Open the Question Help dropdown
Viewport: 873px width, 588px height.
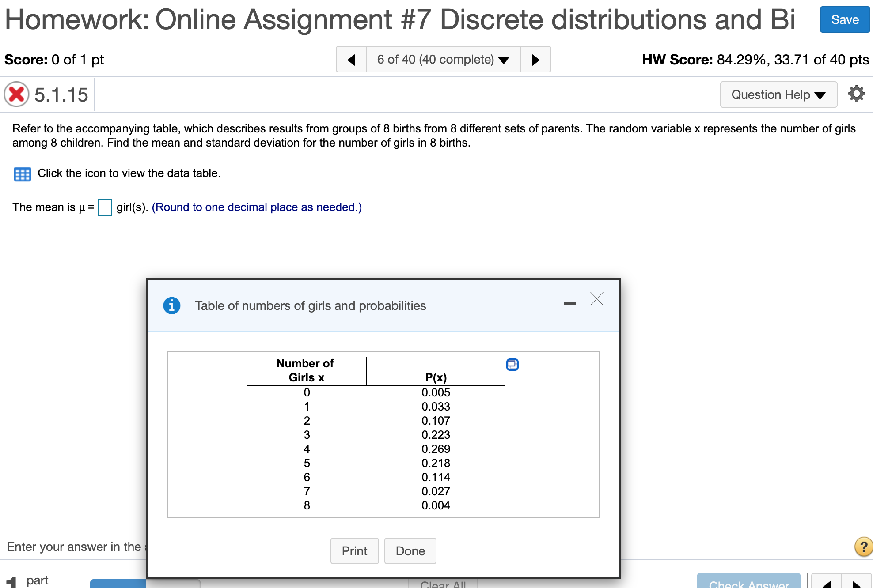coord(778,94)
